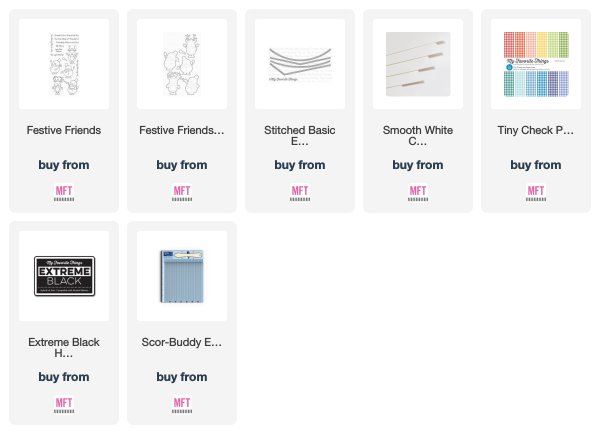Click the 'Extreme Black H...' product title

pyautogui.click(x=64, y=347)
